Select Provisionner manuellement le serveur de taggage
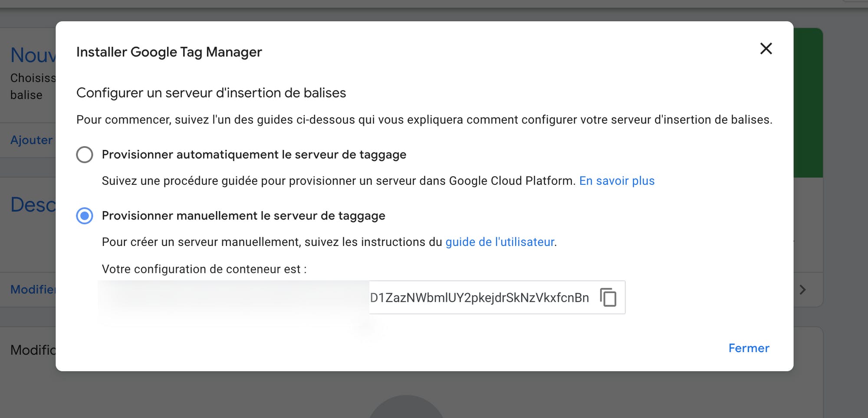The width and height of the screenshot is (868, 418). [85, 216]
